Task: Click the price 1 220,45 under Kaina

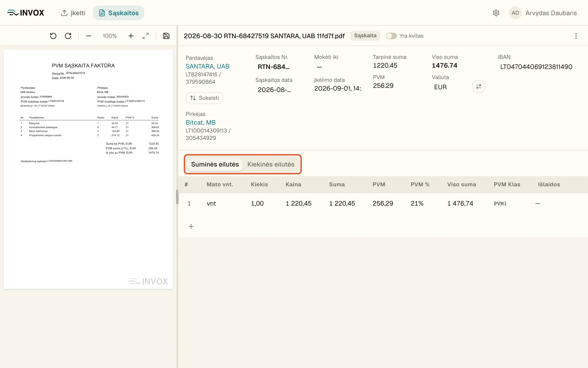Action: 298,204
